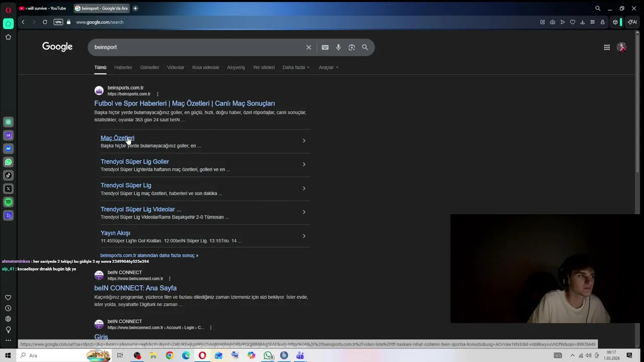Click the address bar URL
Viewport: 644px width, 362px height.
[x=100, y=22]
